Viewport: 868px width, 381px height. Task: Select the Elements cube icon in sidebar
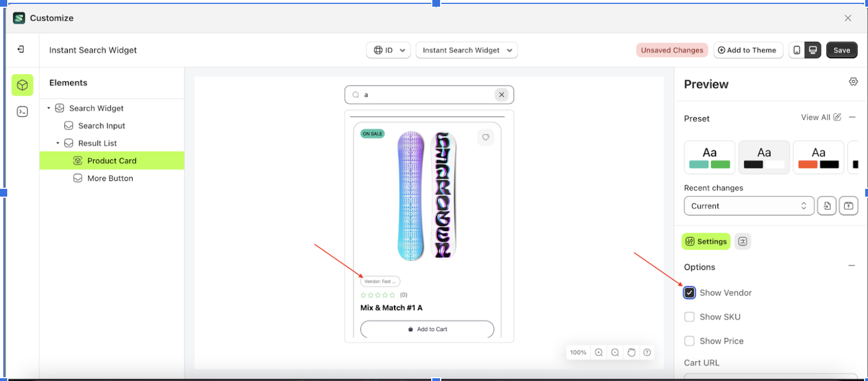21,86
